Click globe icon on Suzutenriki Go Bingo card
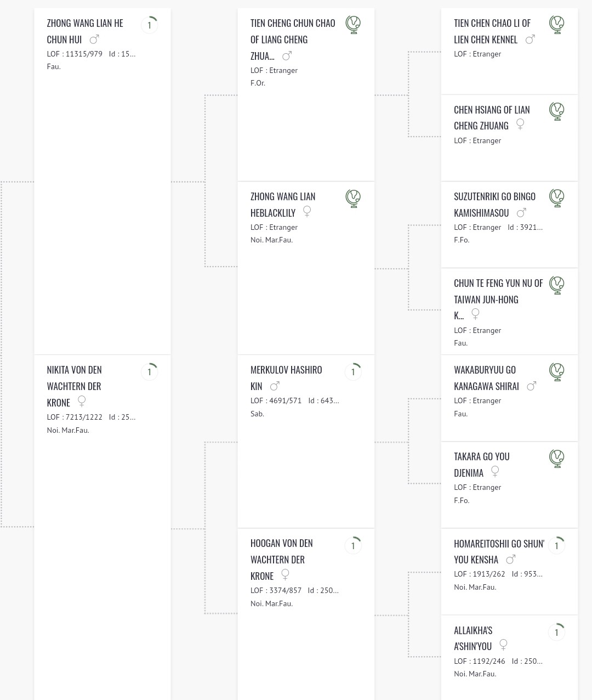Screen dimensions: 592x700 [557, 198]
